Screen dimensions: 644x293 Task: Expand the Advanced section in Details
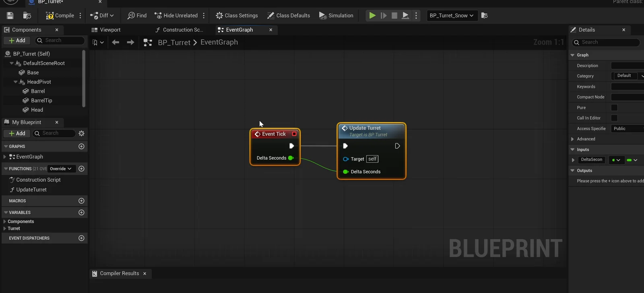pos(573,139)
